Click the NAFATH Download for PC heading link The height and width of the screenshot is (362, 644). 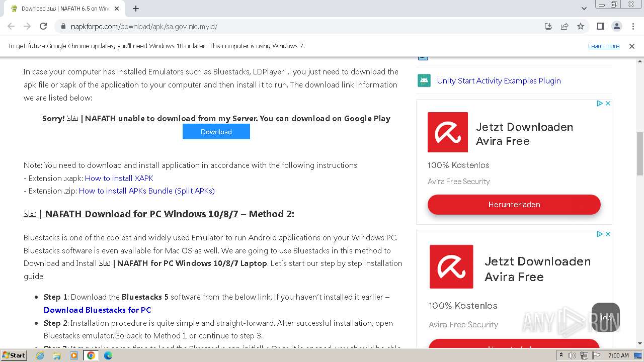pyautogui.click(x=131, y=214)
